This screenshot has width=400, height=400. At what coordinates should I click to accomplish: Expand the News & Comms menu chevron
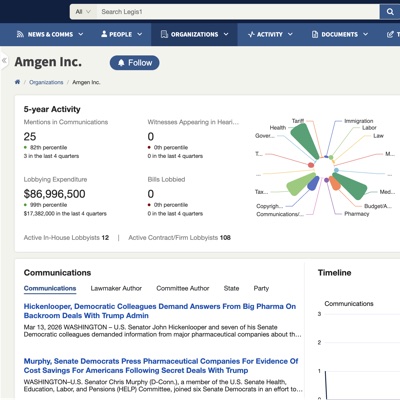click(x=81, y=34)
